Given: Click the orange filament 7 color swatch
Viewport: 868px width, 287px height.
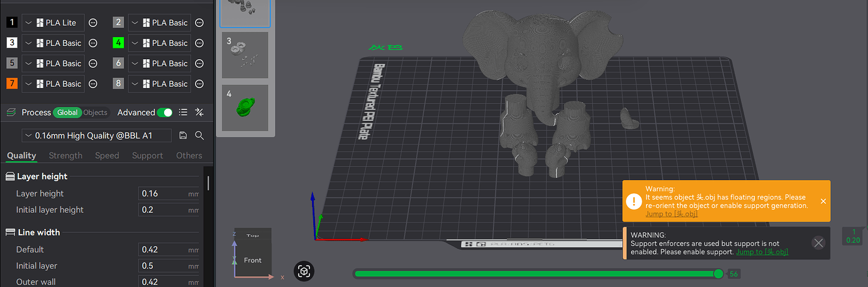Looking at the screenshot, I should click(x=12, y=84).
